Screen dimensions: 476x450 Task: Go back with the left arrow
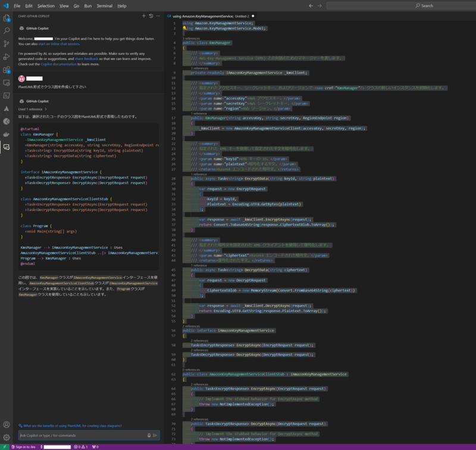(311, 6)
